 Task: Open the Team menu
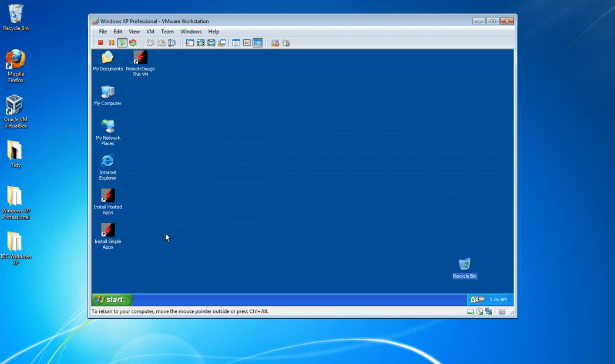[x=167, y=32]
